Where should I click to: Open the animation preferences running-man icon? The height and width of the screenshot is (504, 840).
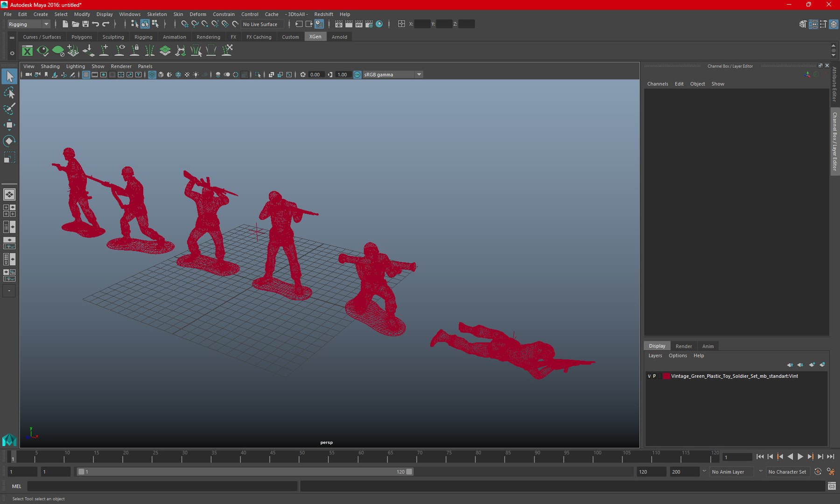click(831, 472)
